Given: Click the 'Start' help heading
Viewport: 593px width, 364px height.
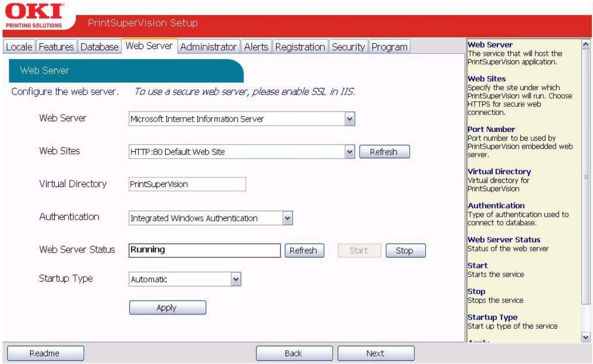Looking at the screenshot, I should click(x=477, y=266).
